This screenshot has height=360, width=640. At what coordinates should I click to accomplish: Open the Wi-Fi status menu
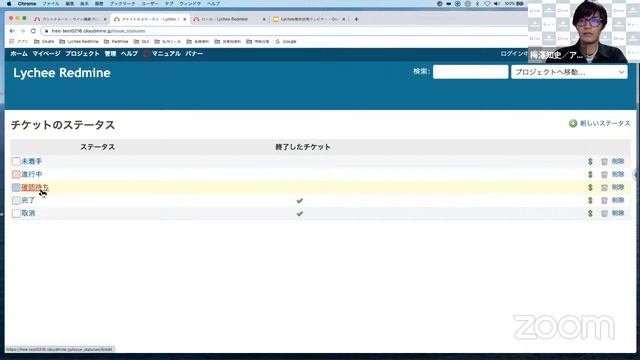[x=487, y=4]
